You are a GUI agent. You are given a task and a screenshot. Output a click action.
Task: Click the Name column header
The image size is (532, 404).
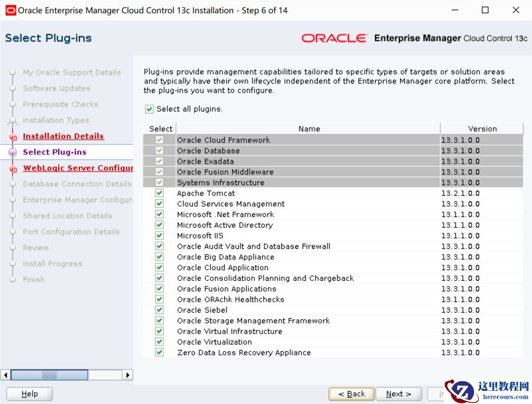(308, 128)
